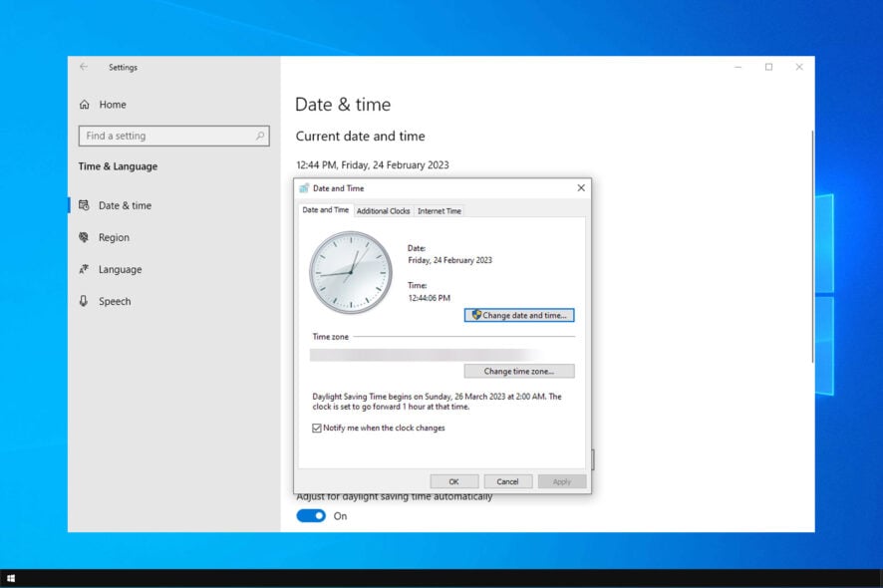The width and height of the screenshot is (883, 588).
Task: Click the Date and Time dialog title icon
Action: pos(304,188)
